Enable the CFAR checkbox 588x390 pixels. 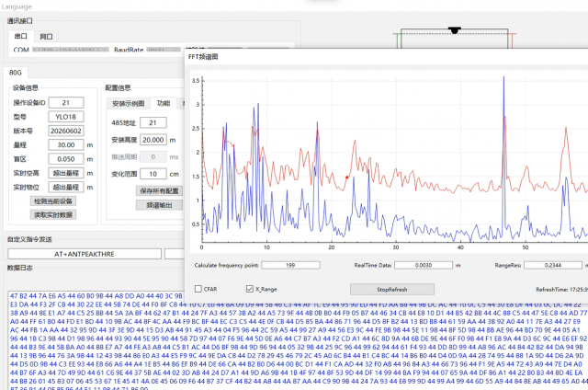[x=198, y=289]
